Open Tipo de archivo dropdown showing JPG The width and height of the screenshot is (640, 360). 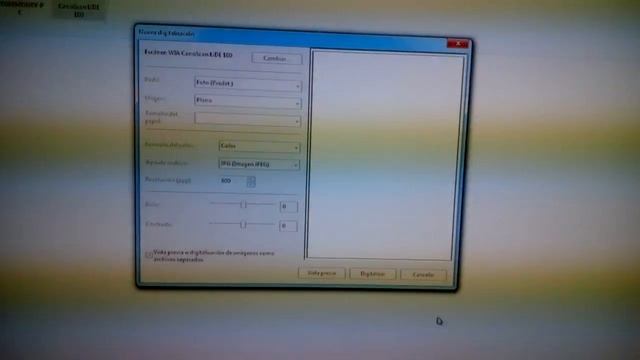coord(260,164)
